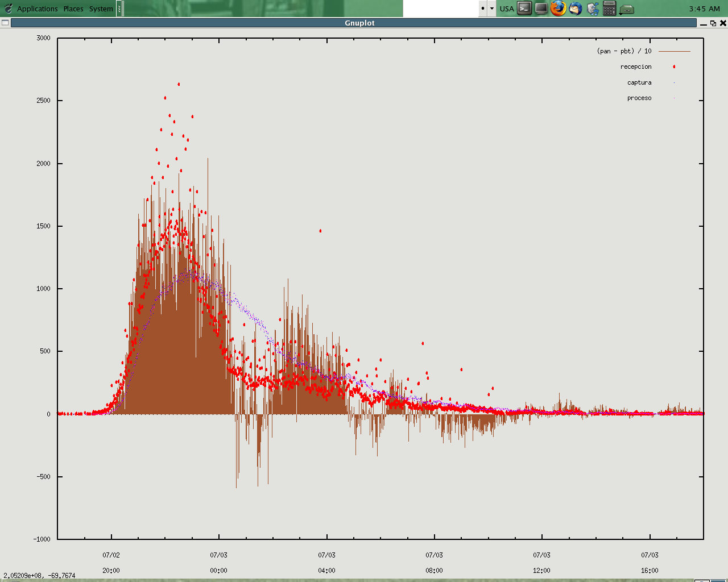Click the 3:45 AM clock
The width and height of the screenshot is (728, 582).
point(704,9)
